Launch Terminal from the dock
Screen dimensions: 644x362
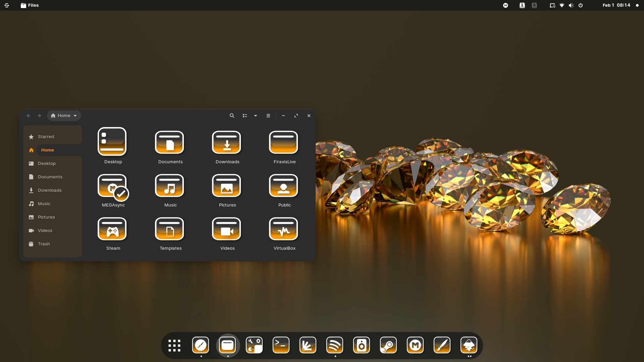coord(281,345)
